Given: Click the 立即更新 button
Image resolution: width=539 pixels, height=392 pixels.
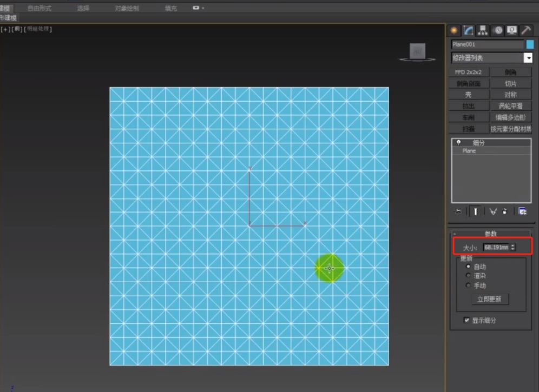Looking at the screenshot, I should (489, 299).
